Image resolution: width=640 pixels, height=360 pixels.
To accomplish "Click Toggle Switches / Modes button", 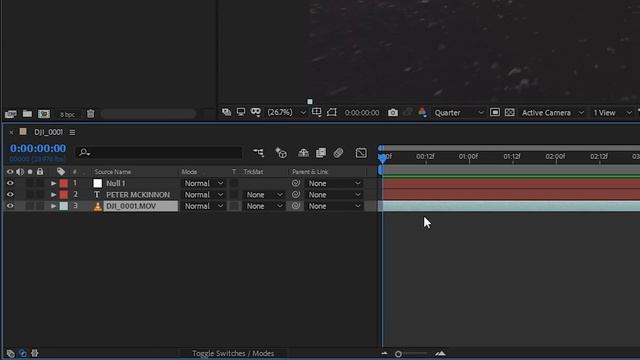I will (233, 353).
